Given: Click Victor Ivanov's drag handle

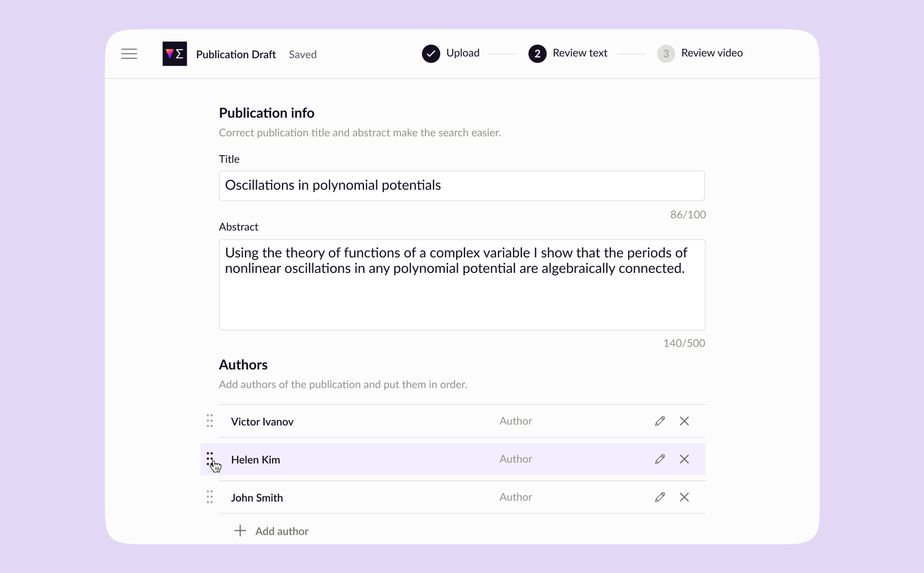Looking at the screenshot, I should coord(210,421).
